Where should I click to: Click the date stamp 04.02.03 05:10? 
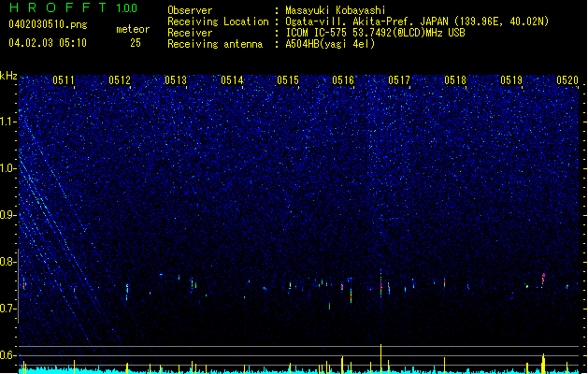(x=48, y=43)
